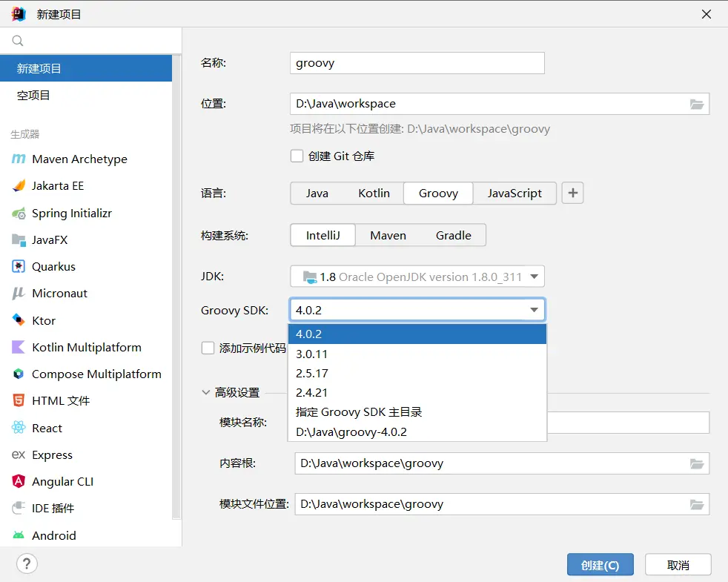The height and width of the screenshot is (582, 728).
Task: Pick Groovy SDK 2.4.21 from list
Action: click(x=417, y=392)
